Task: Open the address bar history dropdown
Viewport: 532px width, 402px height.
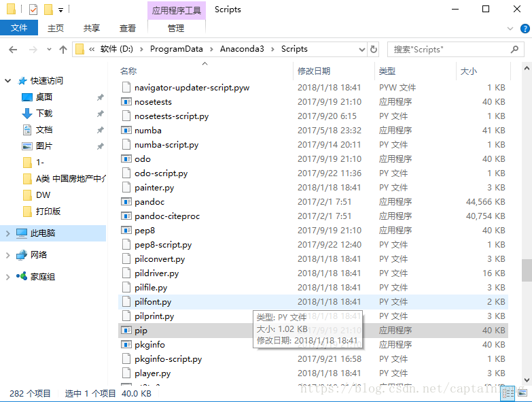Action: (362, 50)
